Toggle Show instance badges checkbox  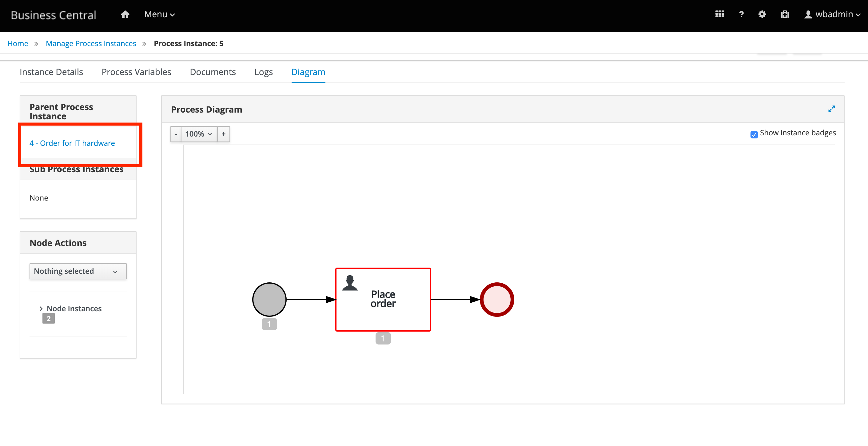pyautogui.click(x=754, y=134)
